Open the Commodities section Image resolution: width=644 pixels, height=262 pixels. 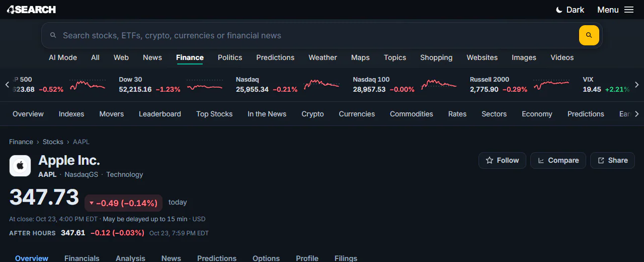click(412, 114)
